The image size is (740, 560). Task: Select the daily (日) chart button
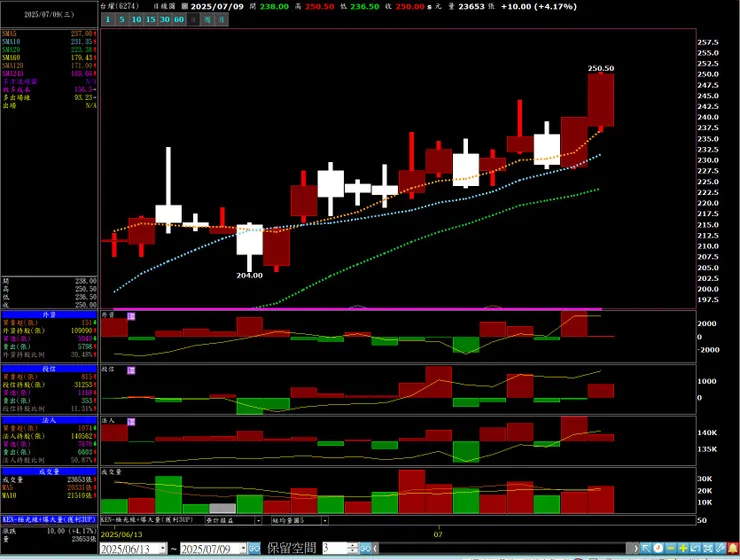(193, 19)
